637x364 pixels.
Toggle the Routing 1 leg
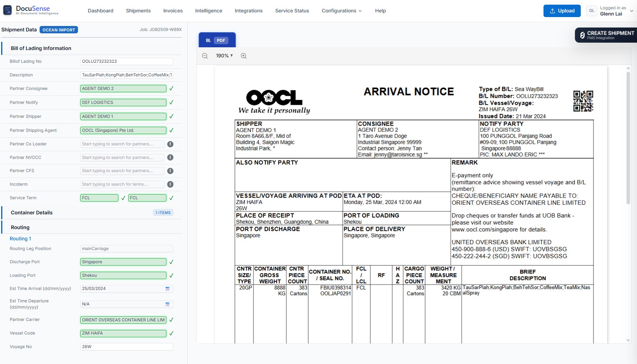[21, 239]
